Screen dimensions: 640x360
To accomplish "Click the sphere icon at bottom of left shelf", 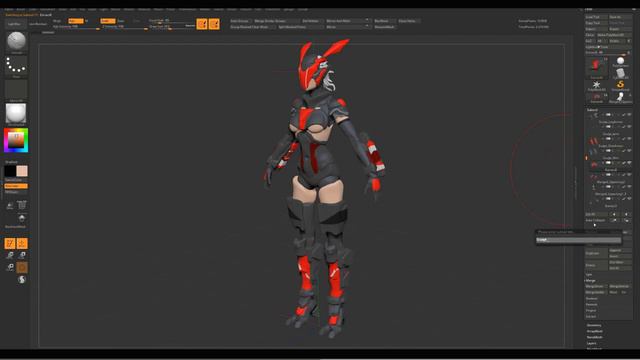I will click(x=22, y=280).
